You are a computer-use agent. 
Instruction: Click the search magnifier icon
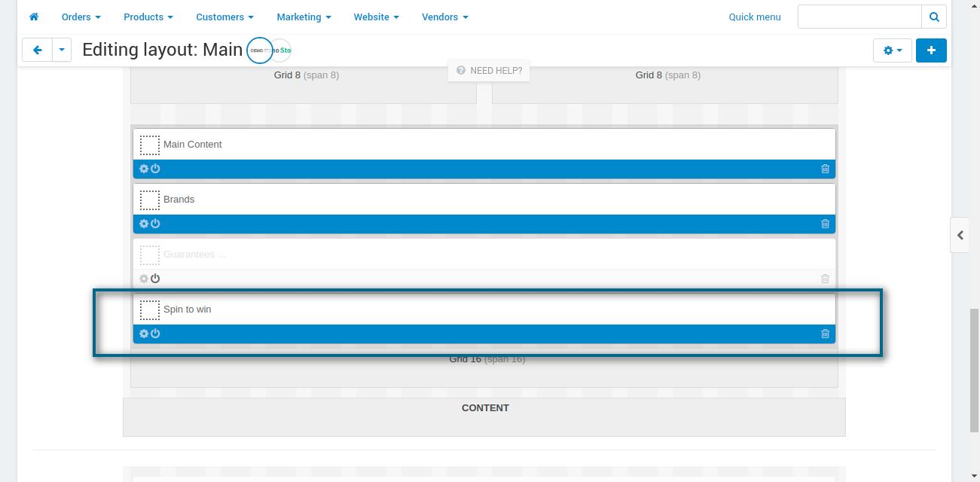933,16
